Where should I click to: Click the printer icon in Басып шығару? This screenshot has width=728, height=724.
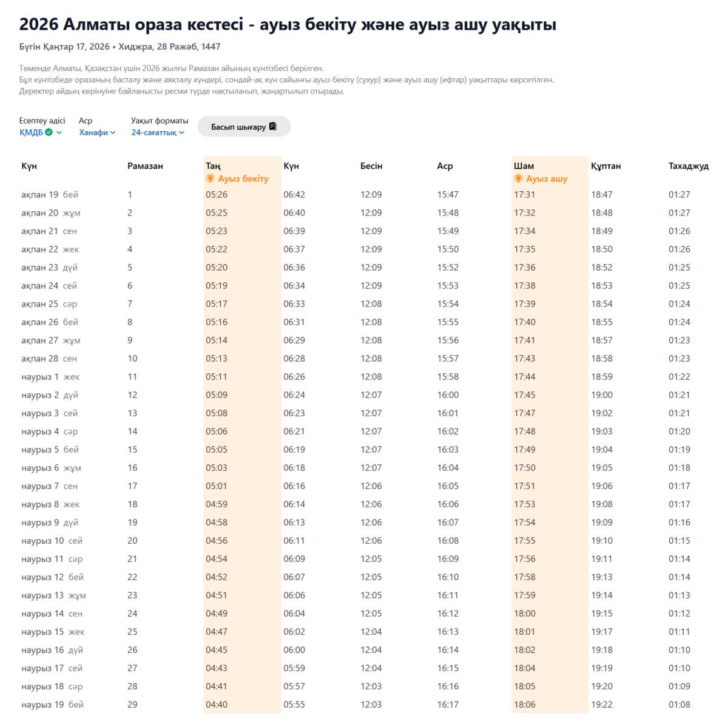point(273,126)
